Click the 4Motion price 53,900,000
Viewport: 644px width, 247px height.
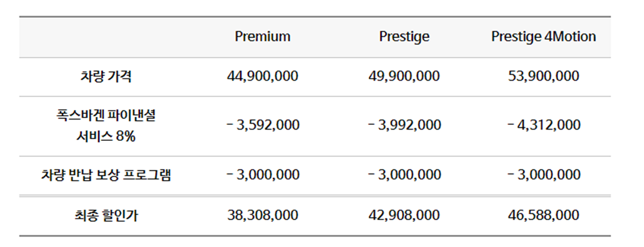pos(544,76)
